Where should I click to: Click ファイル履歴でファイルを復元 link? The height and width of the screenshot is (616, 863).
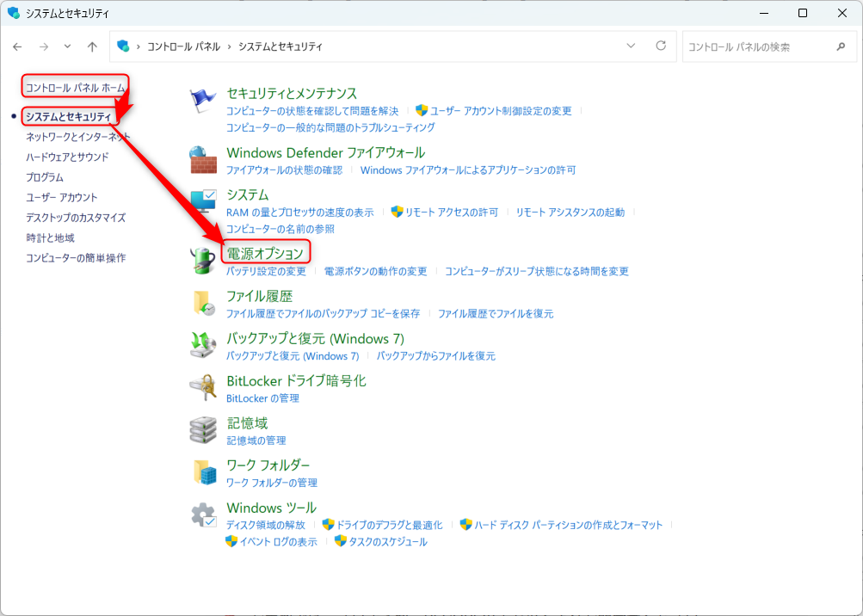tap(496, 313)
